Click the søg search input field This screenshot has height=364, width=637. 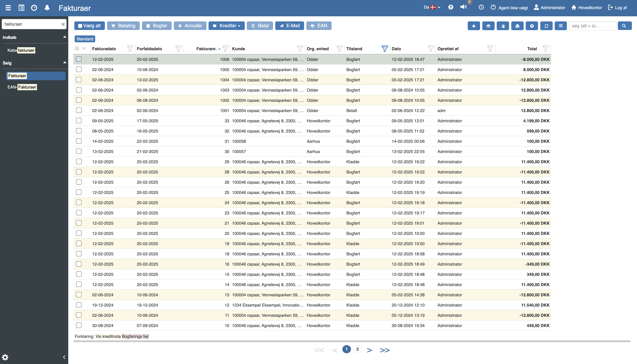(592, 26)
